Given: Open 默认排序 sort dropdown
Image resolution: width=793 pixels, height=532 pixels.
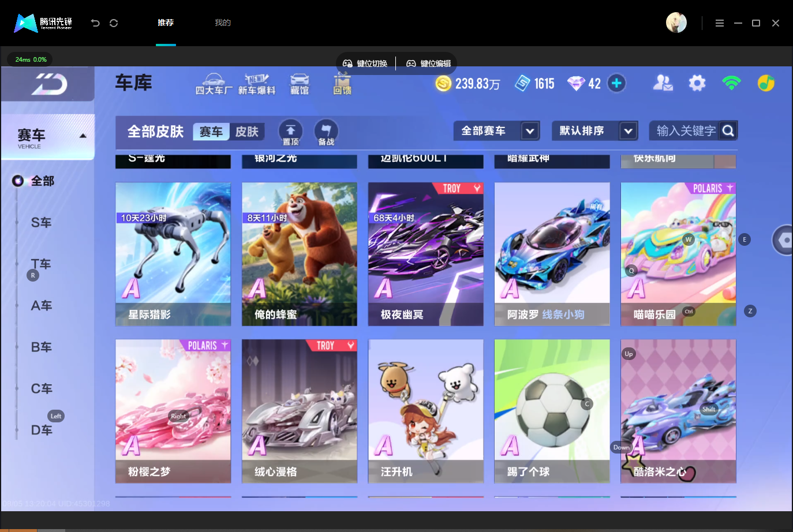Looking at the screenshot, I should click(x=594, y=131).
